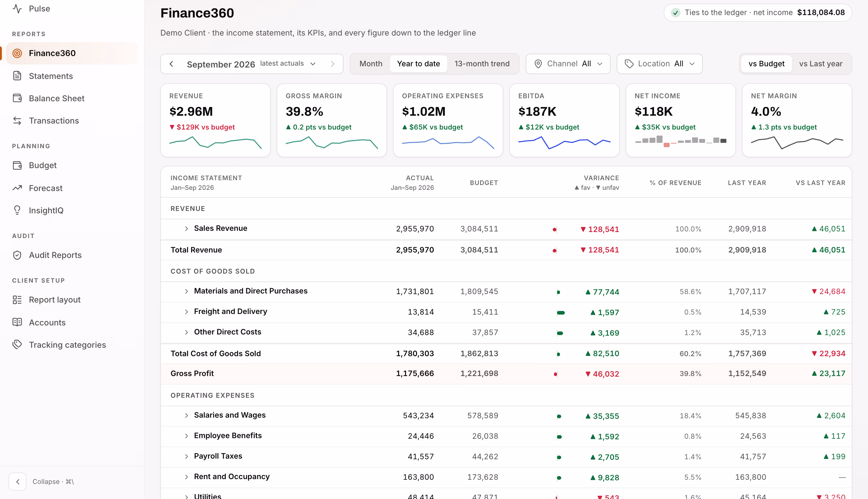Click Total Revenue variance 128,541

tap(600, 250)
